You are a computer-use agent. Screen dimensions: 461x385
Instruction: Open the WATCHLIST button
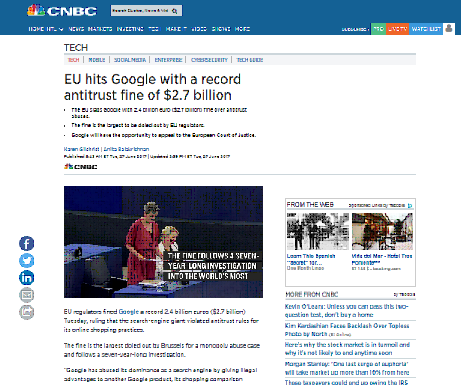tap(426, 29)
